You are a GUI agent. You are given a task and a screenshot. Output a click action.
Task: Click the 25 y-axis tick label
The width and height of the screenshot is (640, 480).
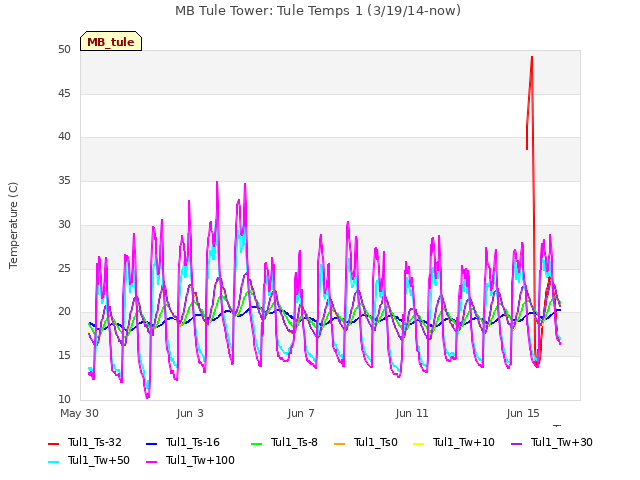64,268
